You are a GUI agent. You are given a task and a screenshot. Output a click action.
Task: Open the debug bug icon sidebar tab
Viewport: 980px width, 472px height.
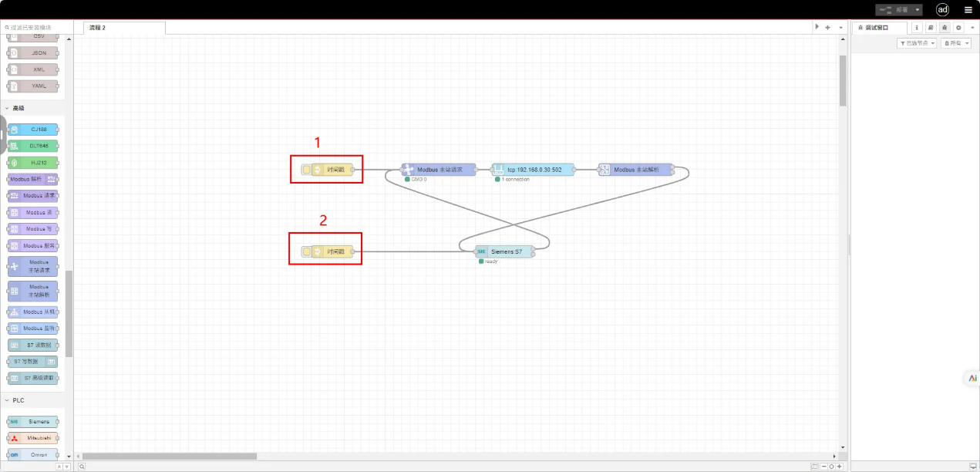tap(945, 27)
